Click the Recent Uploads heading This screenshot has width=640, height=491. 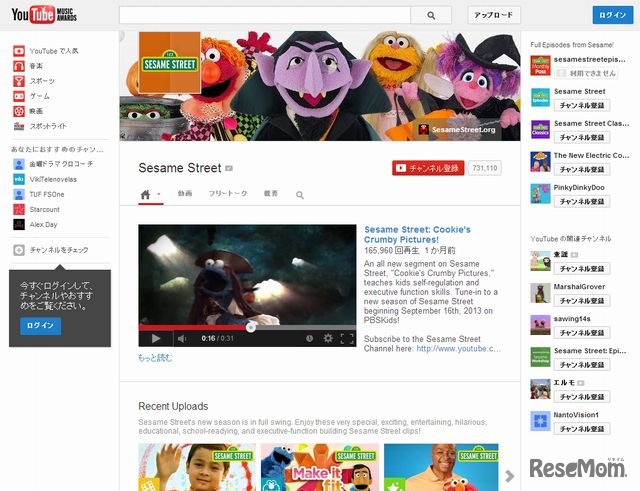tap(173, 406)
